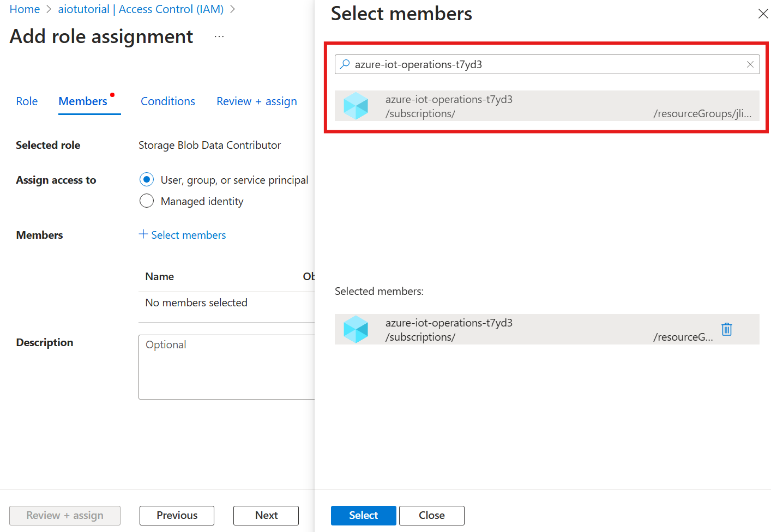The image size is (771, 532).
Task: Open aiotutorial Access Control (IAM) breadcrumb
Action: pos(141,9)
